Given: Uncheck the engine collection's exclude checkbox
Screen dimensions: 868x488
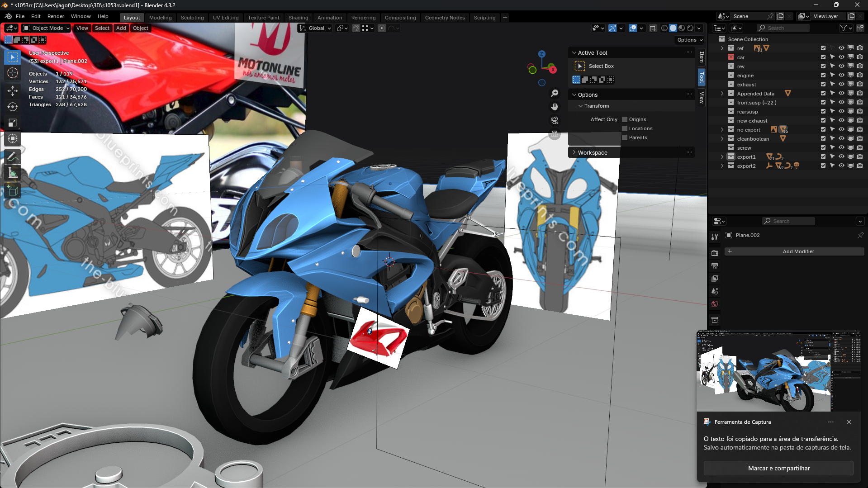Looking at the screenshot, I should (x=823, y=75).
